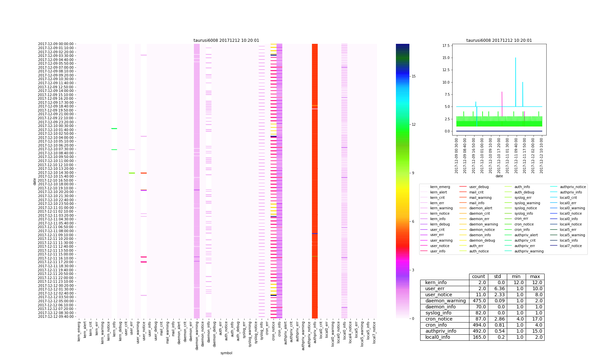Click the "symbol" x-axis label below the heatmap
This screenshot has height=364, width=607.
226,353
